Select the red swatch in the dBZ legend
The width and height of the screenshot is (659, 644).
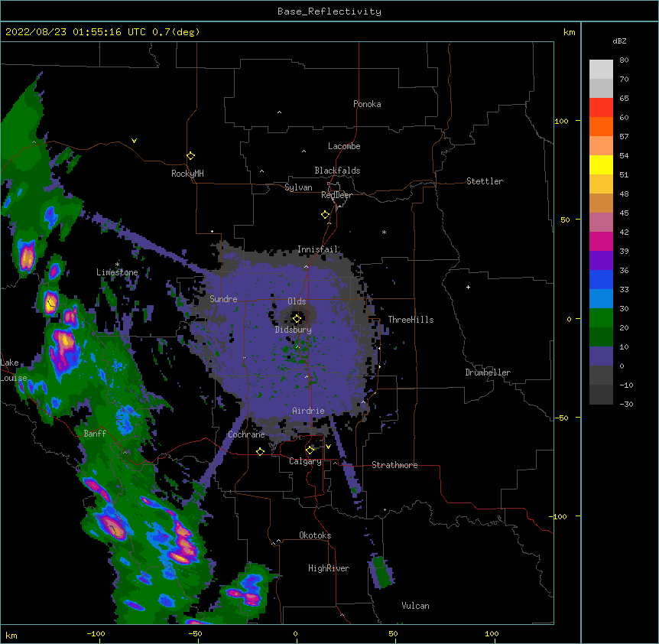[x=601, y=108]
